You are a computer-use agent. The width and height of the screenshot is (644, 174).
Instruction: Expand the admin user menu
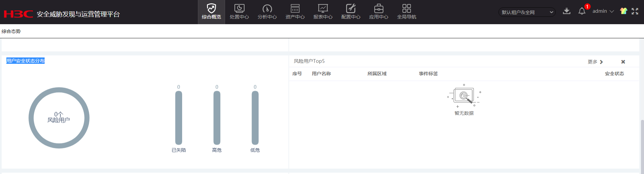point(603,11)
